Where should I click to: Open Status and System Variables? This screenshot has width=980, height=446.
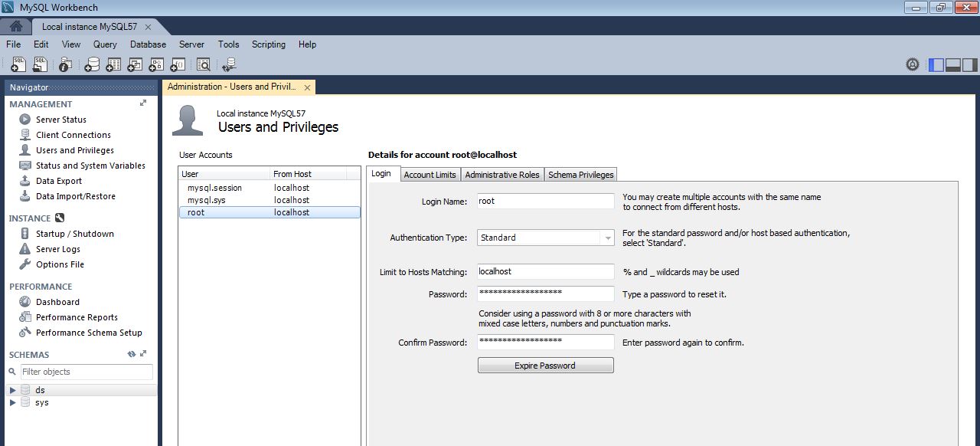tap(90, 166)
